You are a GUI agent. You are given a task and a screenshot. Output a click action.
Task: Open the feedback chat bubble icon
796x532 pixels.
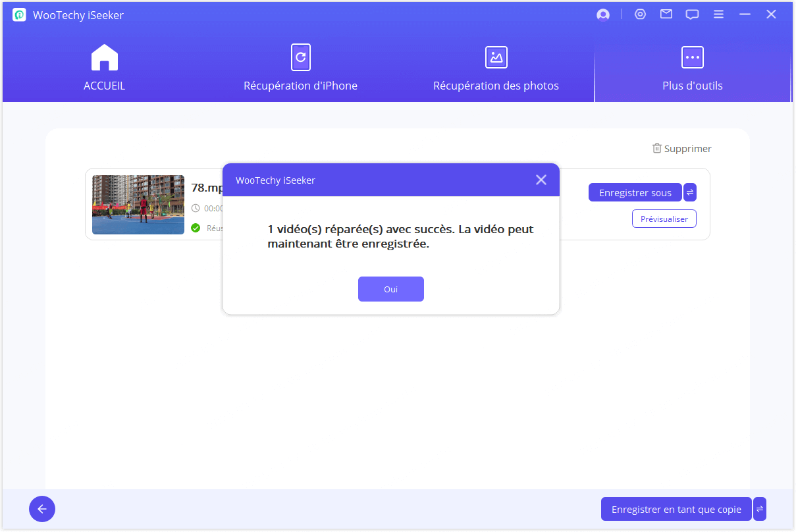tap(692, 14)
